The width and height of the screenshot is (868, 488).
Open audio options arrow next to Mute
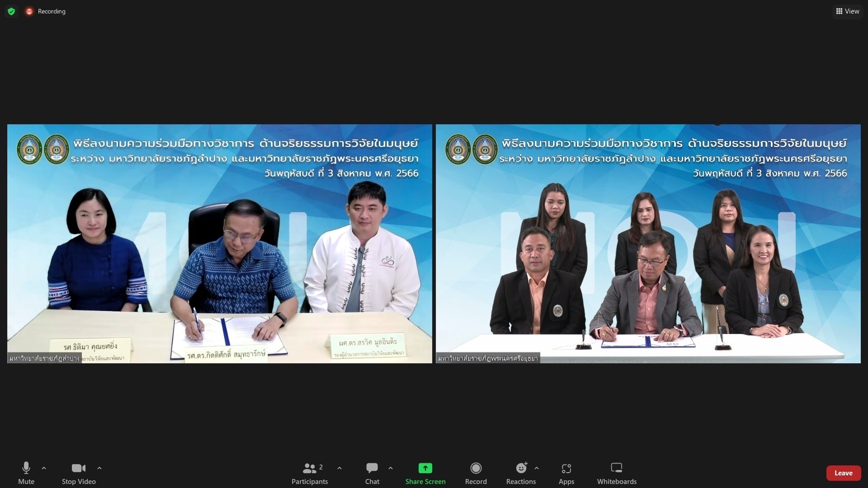44,468
